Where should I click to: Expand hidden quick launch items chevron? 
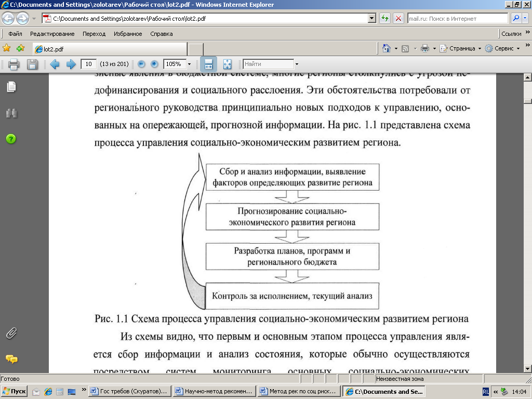pyautogui.click(x=84, y=390)
